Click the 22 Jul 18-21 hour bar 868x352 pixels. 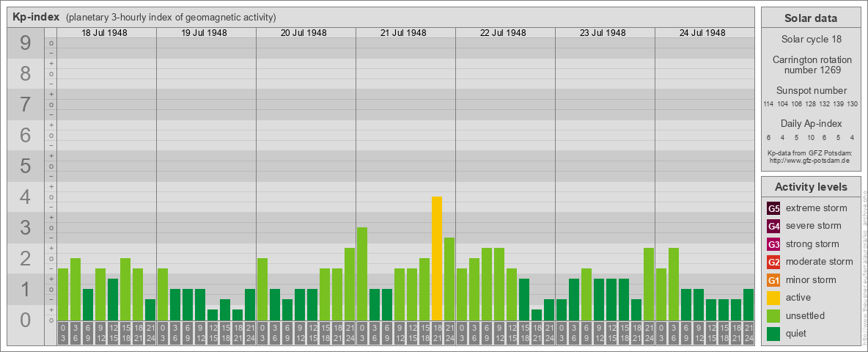(x=537, y=315)
